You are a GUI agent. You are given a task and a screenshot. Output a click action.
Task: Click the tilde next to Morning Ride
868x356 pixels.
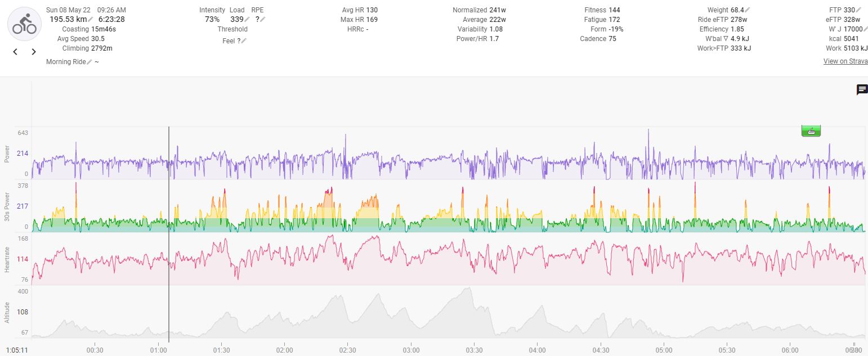click(x=97, y=62)
